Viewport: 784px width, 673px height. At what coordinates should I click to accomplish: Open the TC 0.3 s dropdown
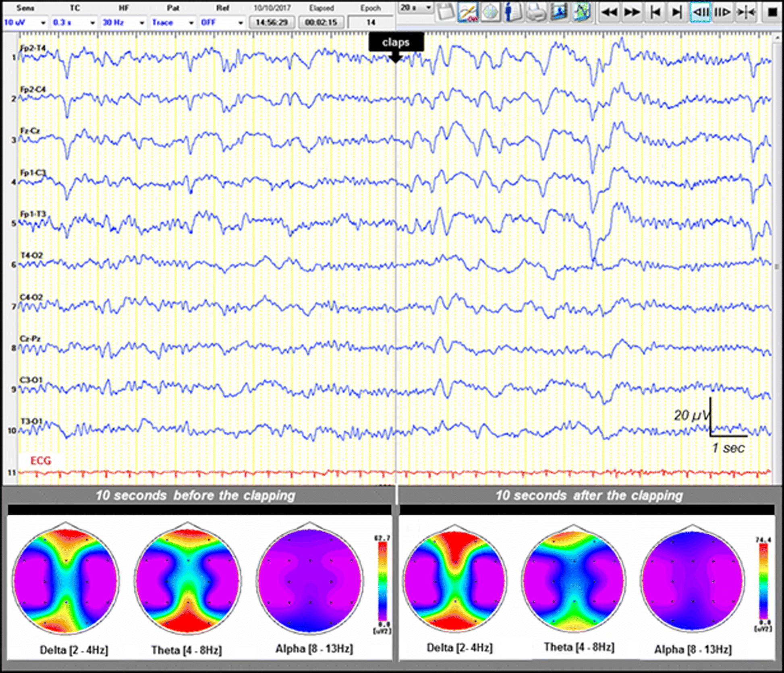pyautogui.click(x=74, y=22)
